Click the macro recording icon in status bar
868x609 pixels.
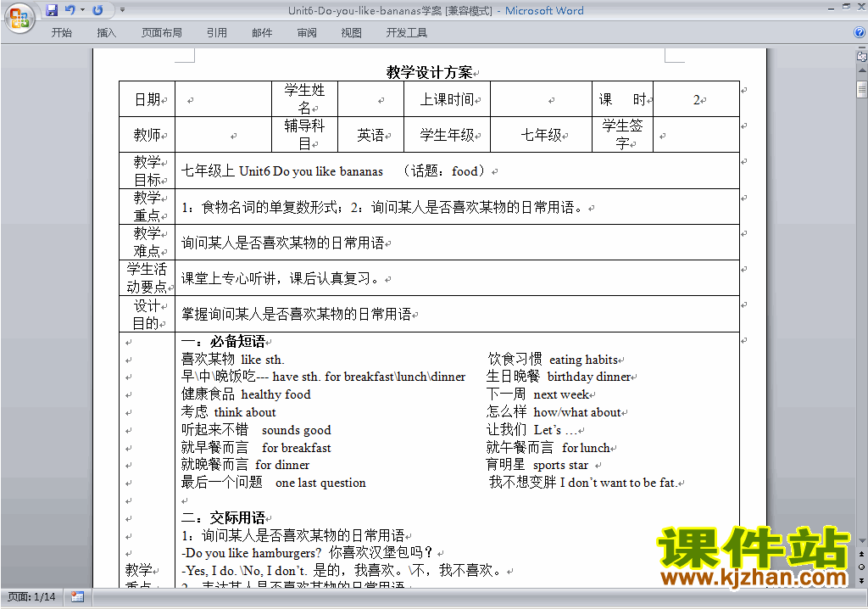[77, 597]
